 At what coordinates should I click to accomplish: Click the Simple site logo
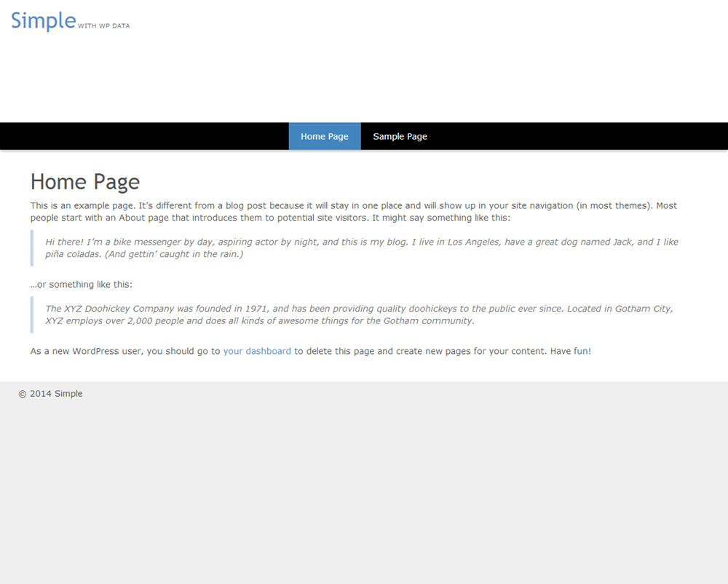click(43, 21)
